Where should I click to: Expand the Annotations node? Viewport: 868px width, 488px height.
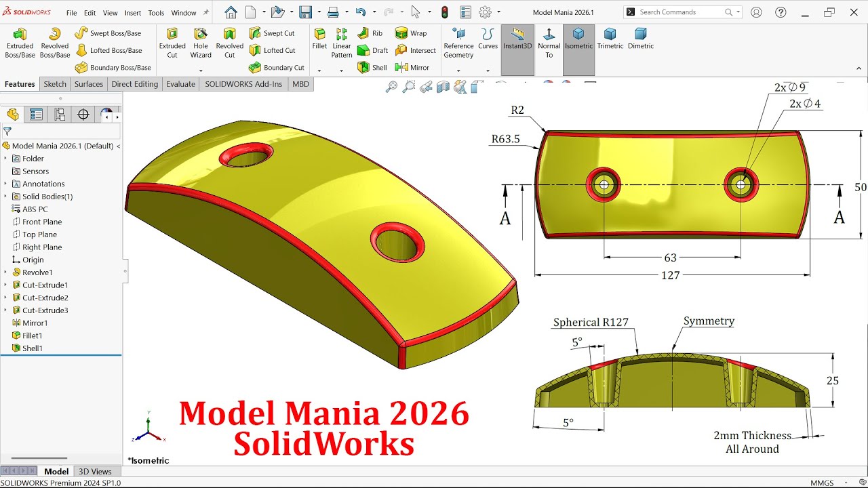pyautogui.click(x=5, y=184)
